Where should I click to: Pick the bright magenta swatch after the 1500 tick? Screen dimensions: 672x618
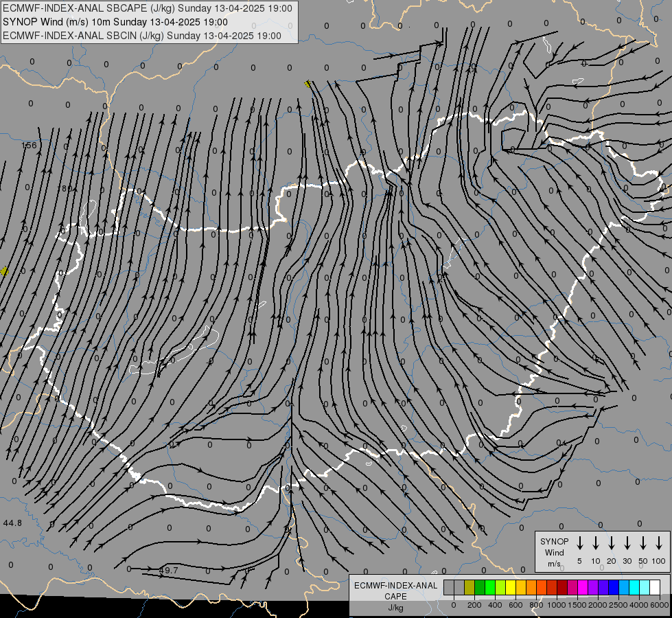coord(583,587)
